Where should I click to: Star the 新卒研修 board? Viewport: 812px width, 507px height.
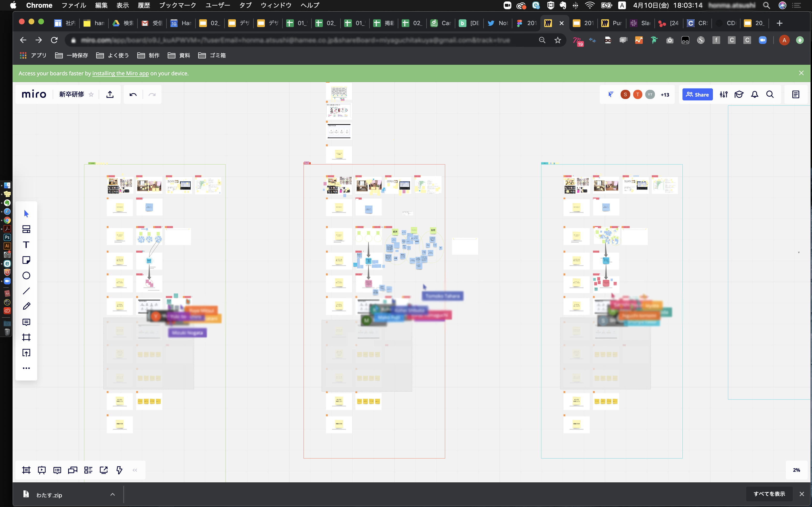tap(91, 95)
